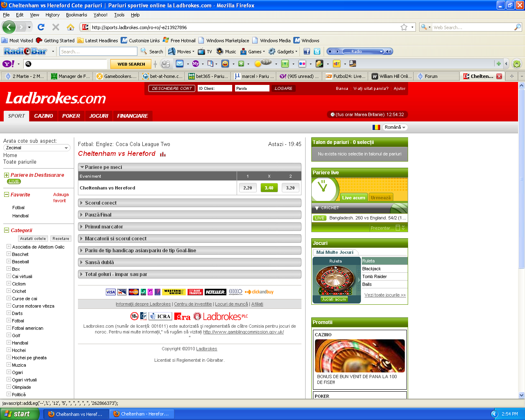Play radio in the RadioBar player

click(x=338, y=52)
